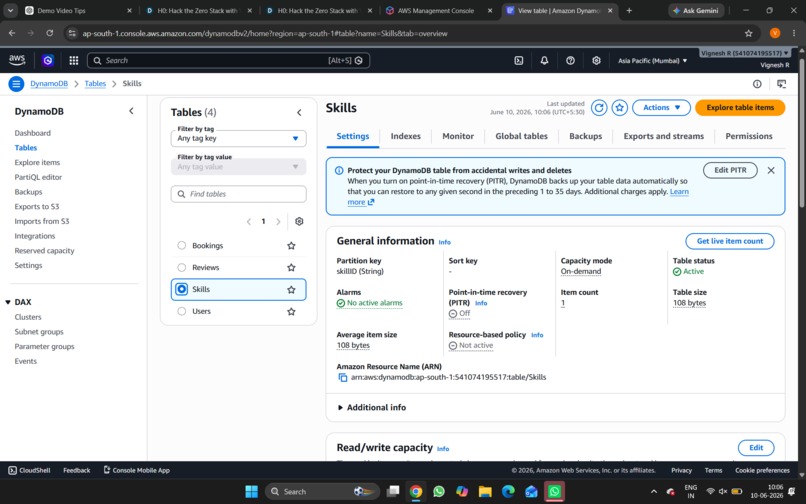806x504 pixels.
Task: Switch to the Permissions tab
Action: point(748,136)
